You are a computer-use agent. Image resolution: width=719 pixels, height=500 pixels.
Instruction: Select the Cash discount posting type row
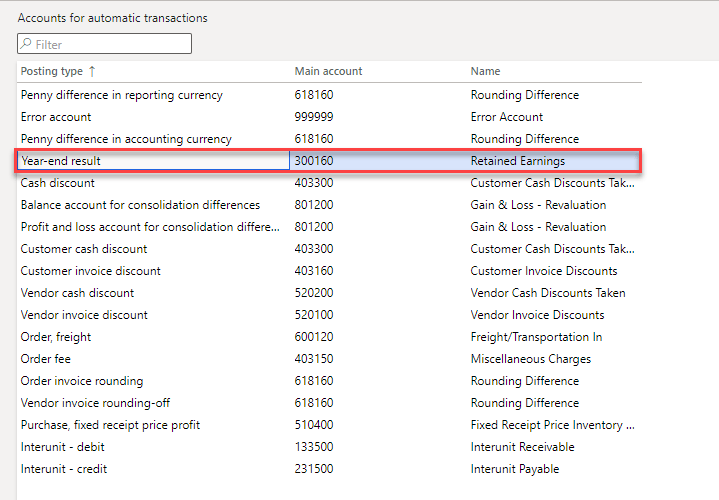coord(58,183)
